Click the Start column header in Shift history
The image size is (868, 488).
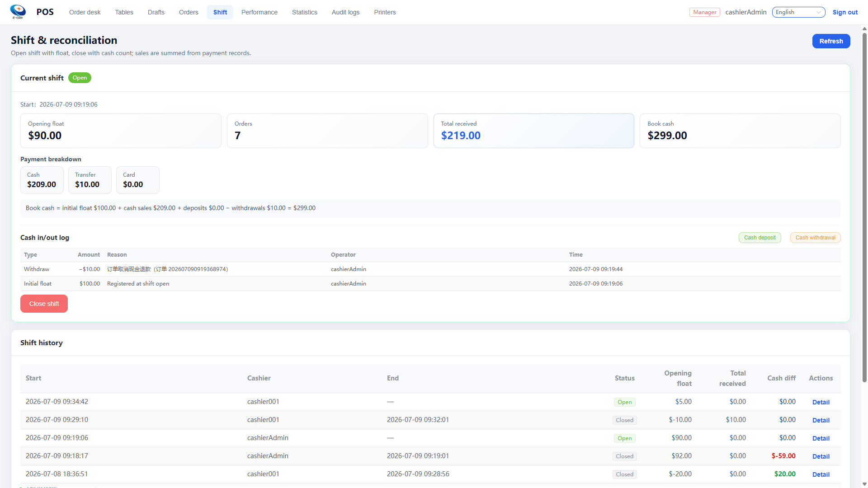33,378
